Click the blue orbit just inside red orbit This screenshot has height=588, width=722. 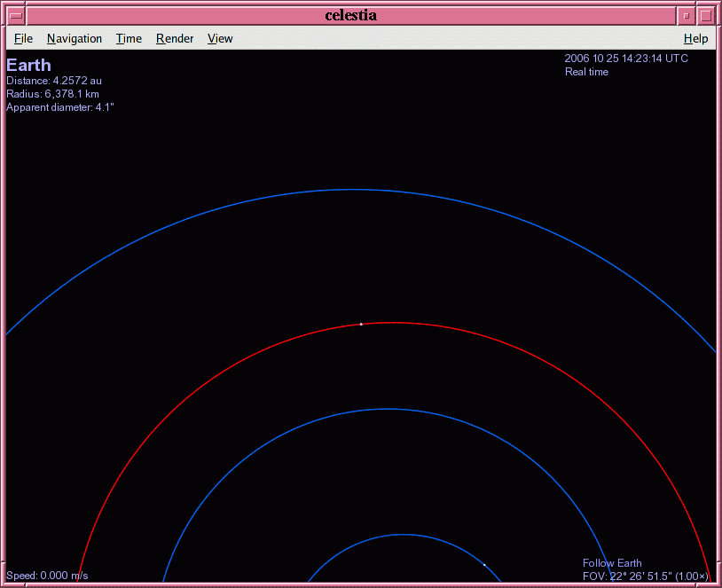tap(387, 409)
